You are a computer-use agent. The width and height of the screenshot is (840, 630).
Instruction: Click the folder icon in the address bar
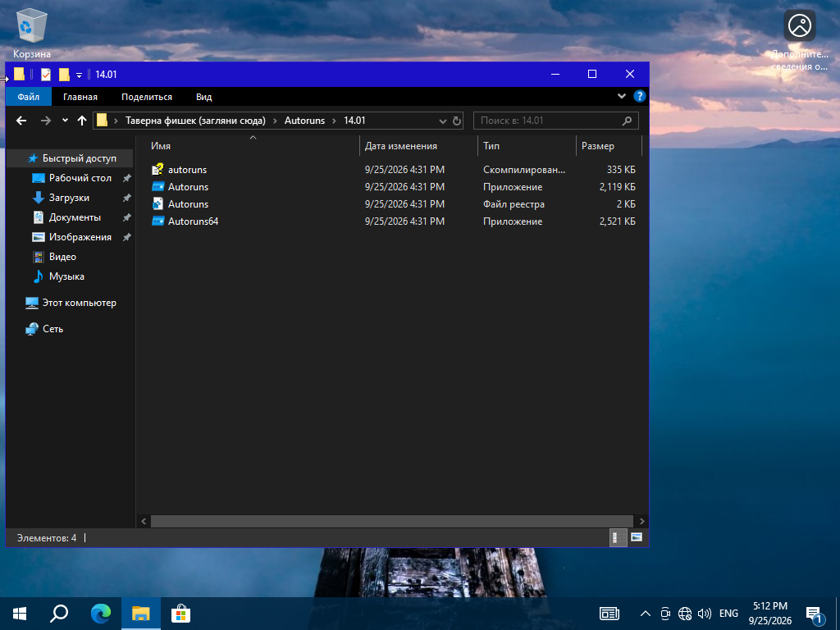[x=102, y=121]
